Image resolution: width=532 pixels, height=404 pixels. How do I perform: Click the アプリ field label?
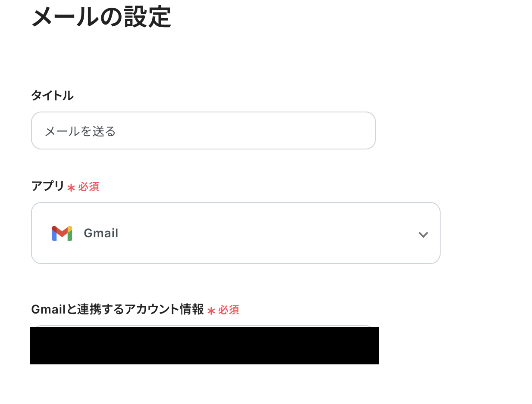[47, 186]
